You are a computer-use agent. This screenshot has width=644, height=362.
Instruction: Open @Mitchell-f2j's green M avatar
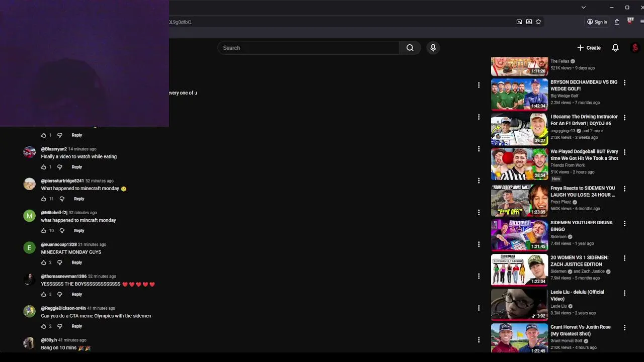tap(29, 216)
